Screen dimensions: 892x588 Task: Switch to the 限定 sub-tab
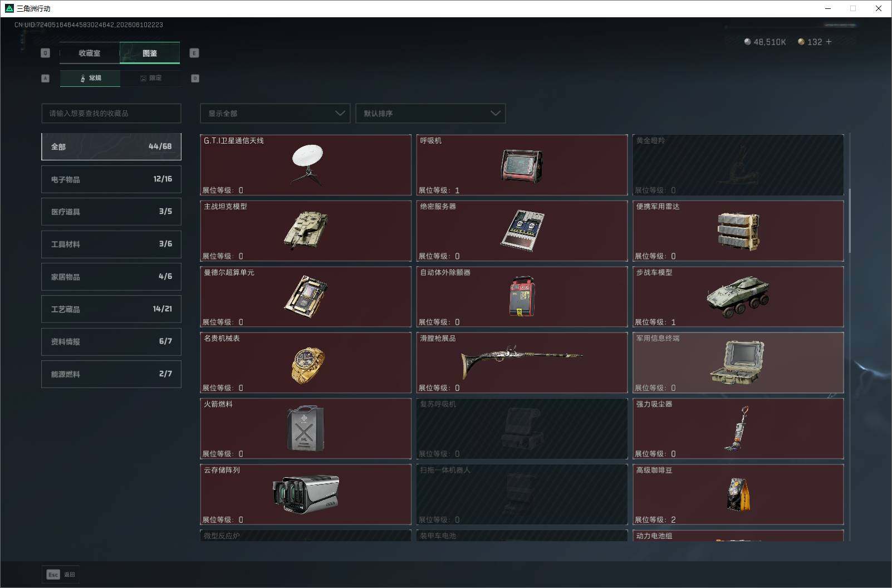(x=150, y=78)
